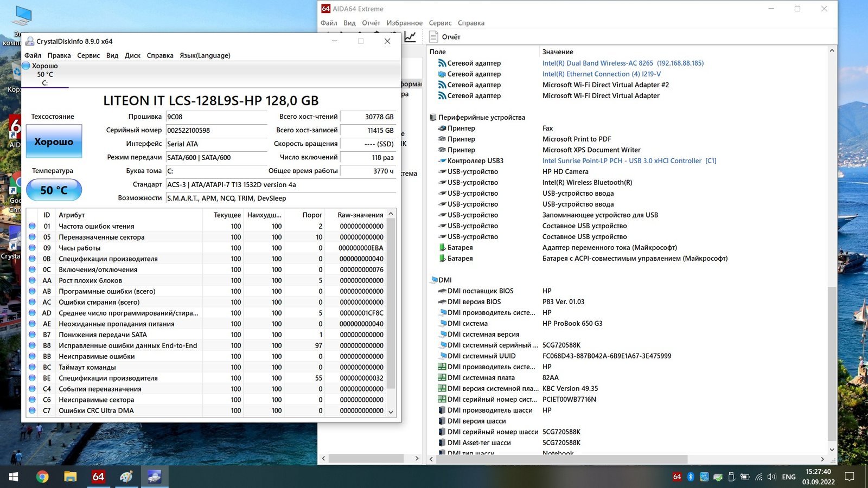Click the Прошивка field 9C08
The image size is (868, 488).
click(216, 117)
